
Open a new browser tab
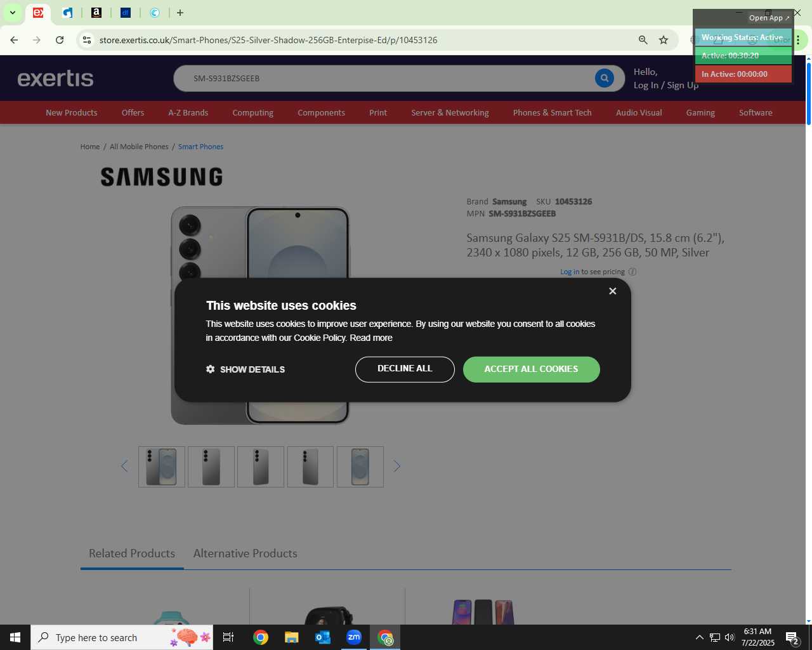180,13
